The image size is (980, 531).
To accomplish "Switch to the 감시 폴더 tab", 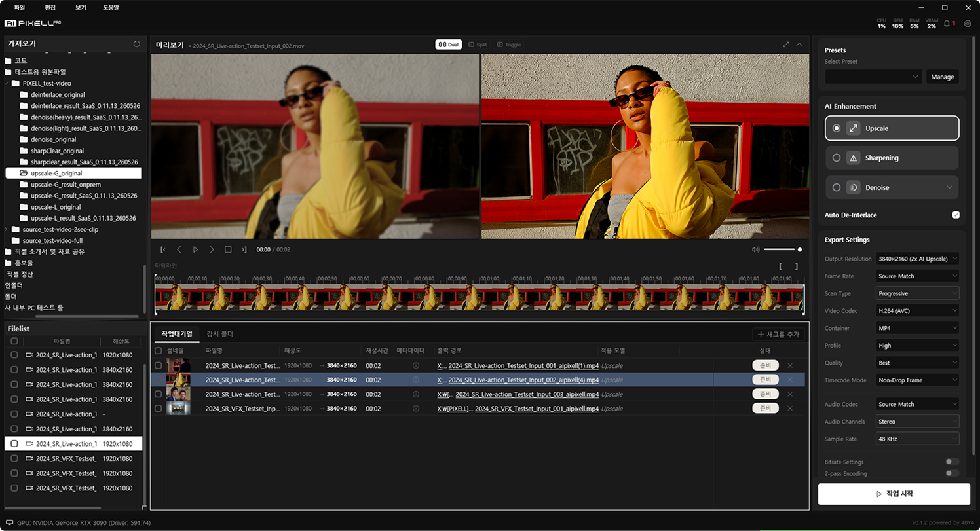I will [219, 334].
